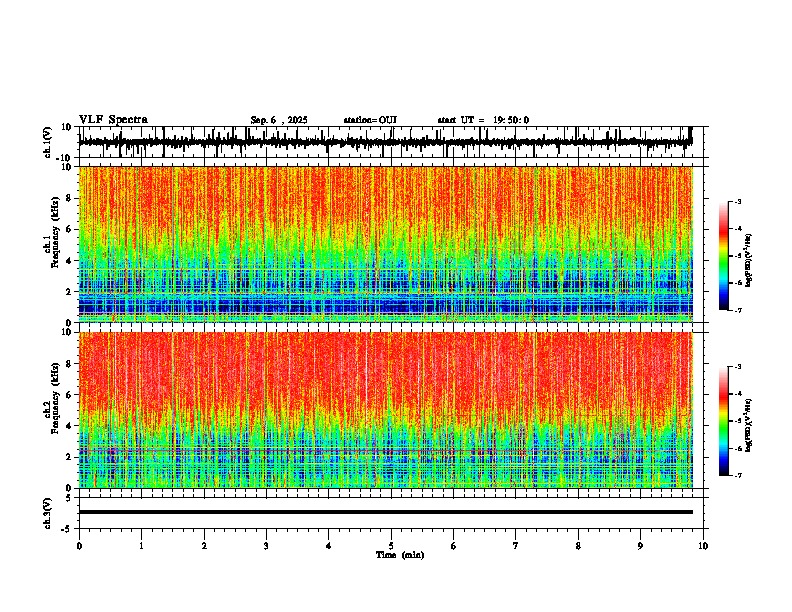Screen dimensions: 792x612
Task: Click the "6" kHz tick on ch.2 frequency axis
Action: 70,394
